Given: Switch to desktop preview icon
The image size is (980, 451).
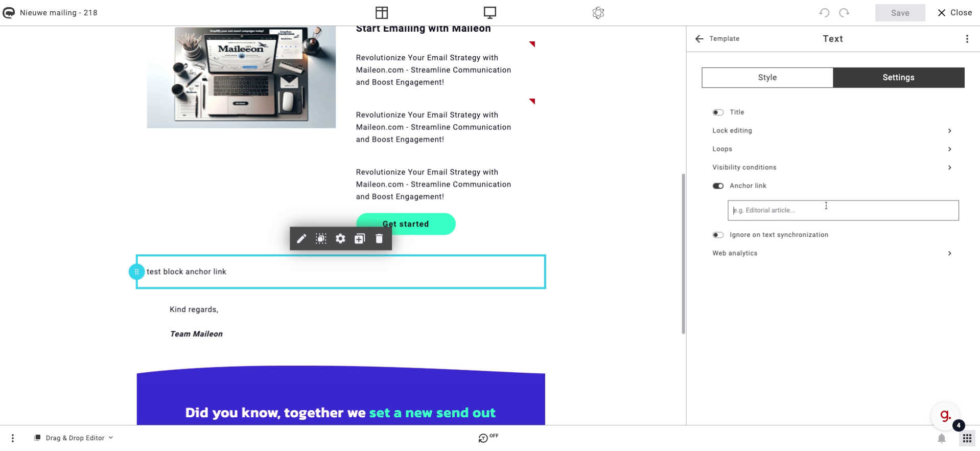Looking at the screenshot, I should [x=490, y=13].
